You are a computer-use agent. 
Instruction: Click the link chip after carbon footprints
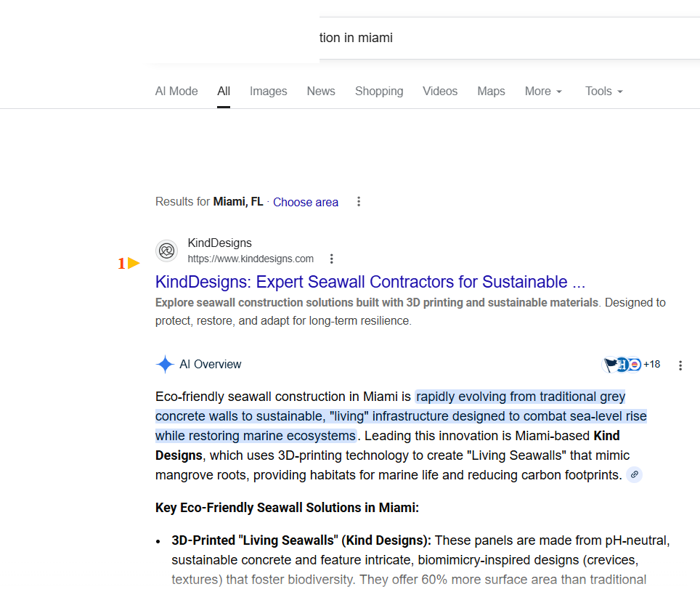635,475
